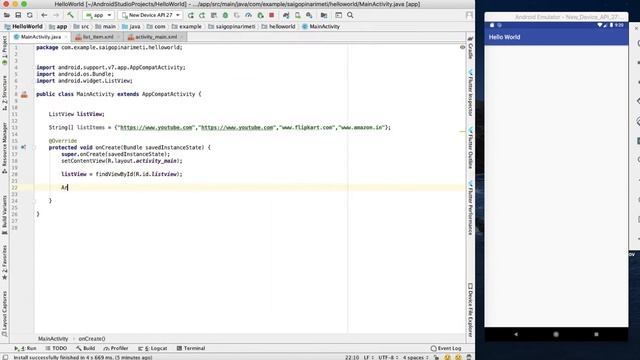Click the class marker gutter icon beside MainActivity
The width and height of the screenshot is (640, 360).
point(24,95)
